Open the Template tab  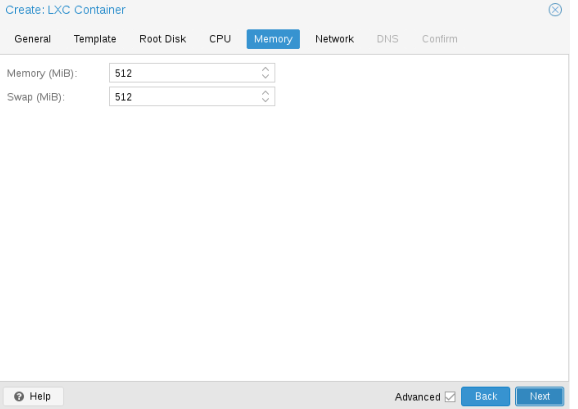point(95,39)
